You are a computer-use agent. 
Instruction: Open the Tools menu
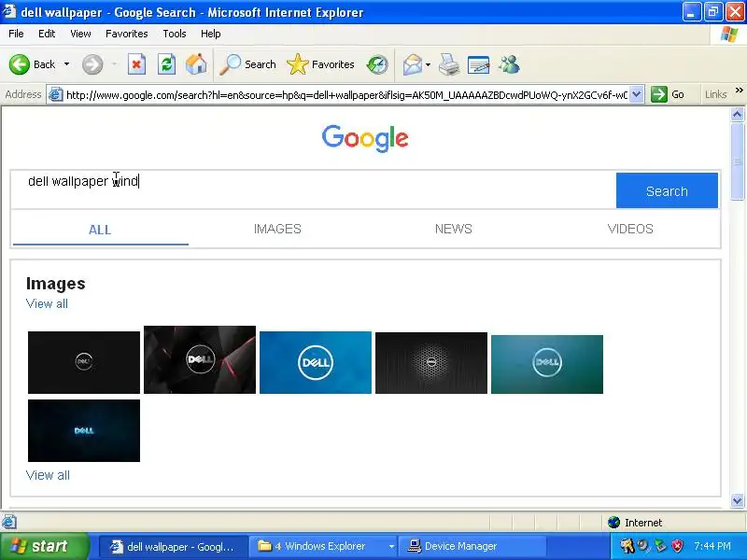(x=175, y=34)
